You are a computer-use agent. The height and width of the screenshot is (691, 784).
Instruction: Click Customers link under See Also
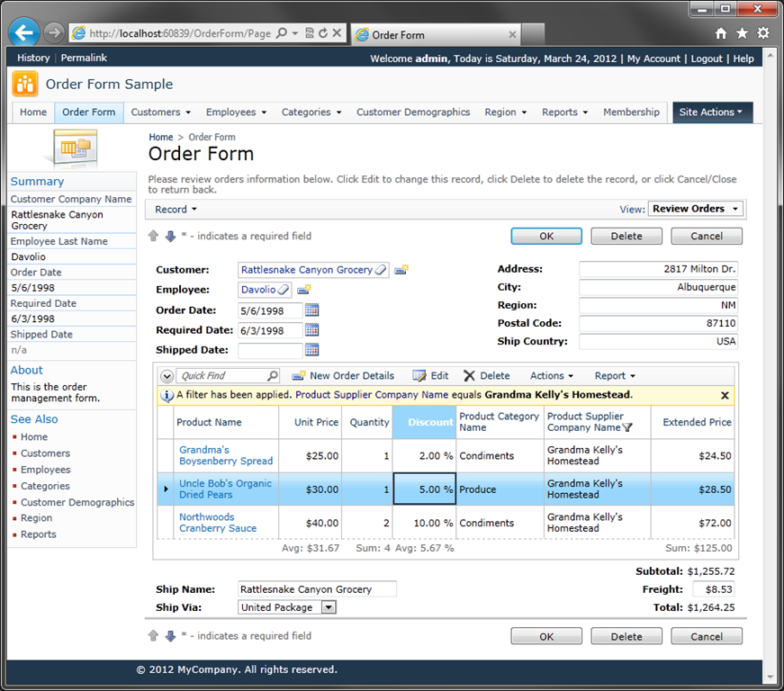45,453
